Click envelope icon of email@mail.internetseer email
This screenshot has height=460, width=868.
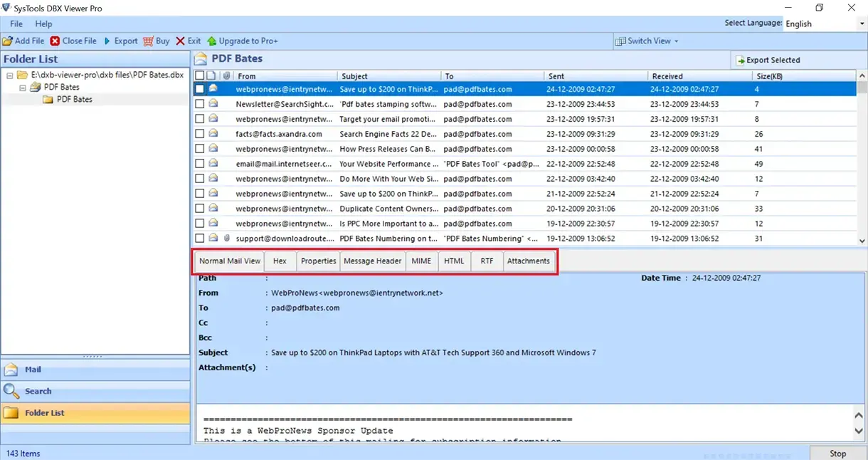pos(213,164)
